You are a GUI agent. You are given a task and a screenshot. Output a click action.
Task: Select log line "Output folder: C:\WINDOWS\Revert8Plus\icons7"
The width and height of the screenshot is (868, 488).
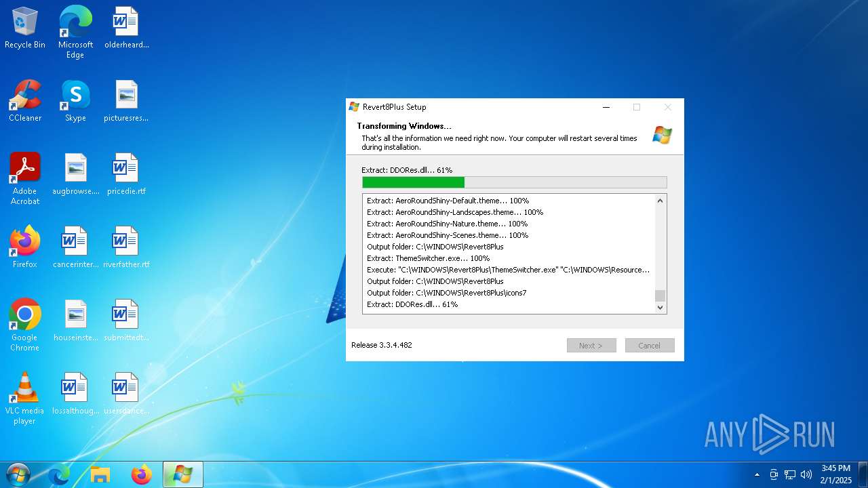pos(447,293)
